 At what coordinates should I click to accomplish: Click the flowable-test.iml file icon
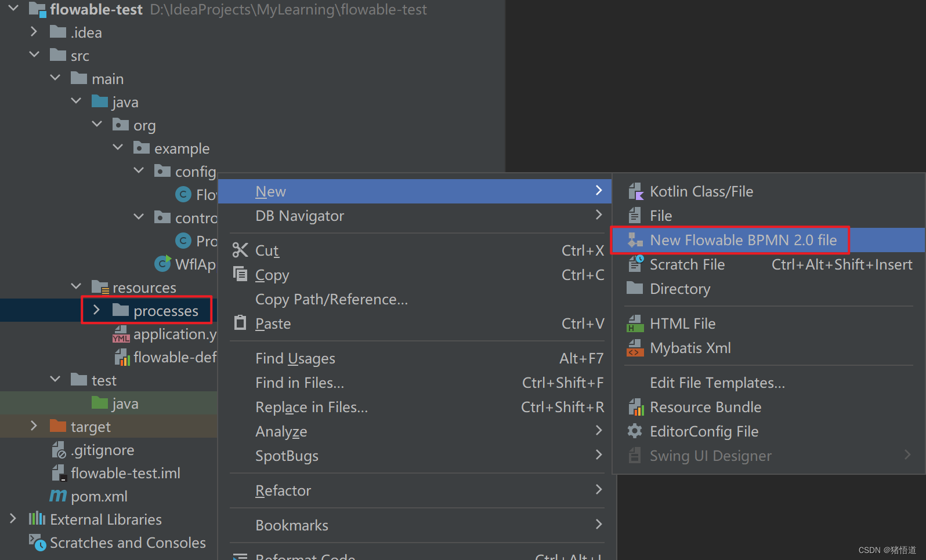pos(59,473)
